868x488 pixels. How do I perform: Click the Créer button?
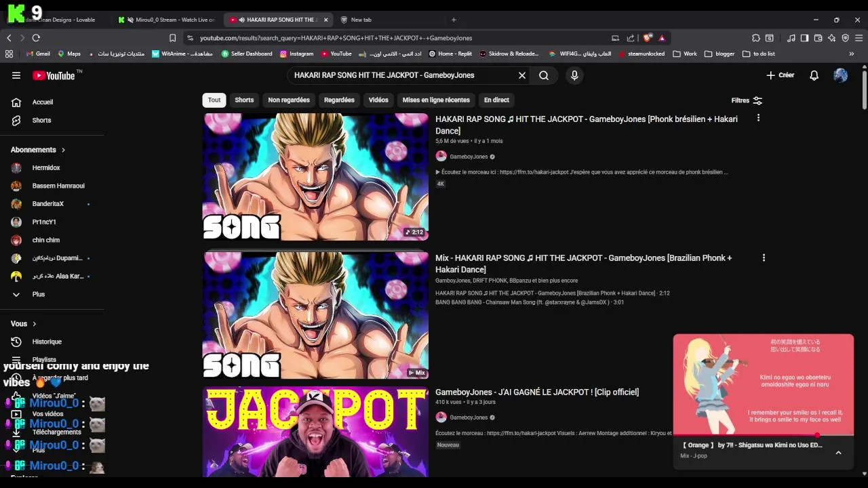pyautogui.click(x=781, y=75)
